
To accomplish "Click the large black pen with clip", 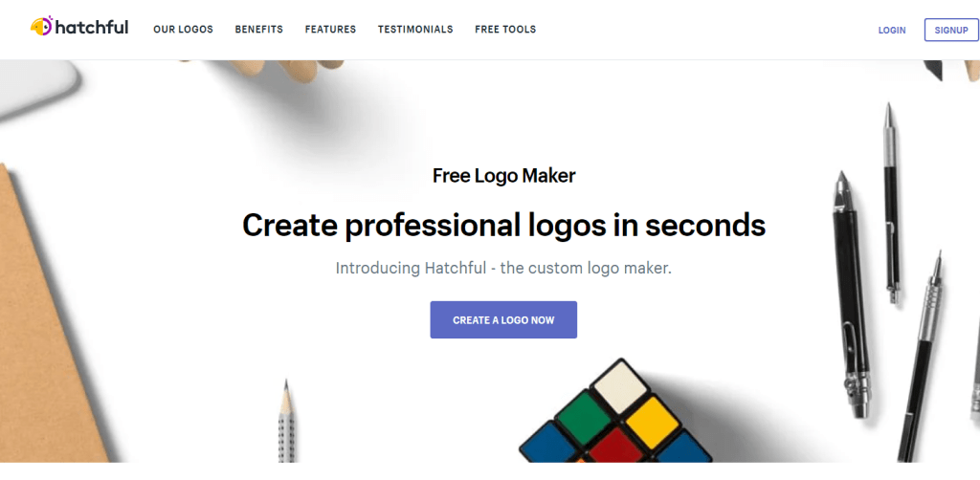I will point(852,294).
